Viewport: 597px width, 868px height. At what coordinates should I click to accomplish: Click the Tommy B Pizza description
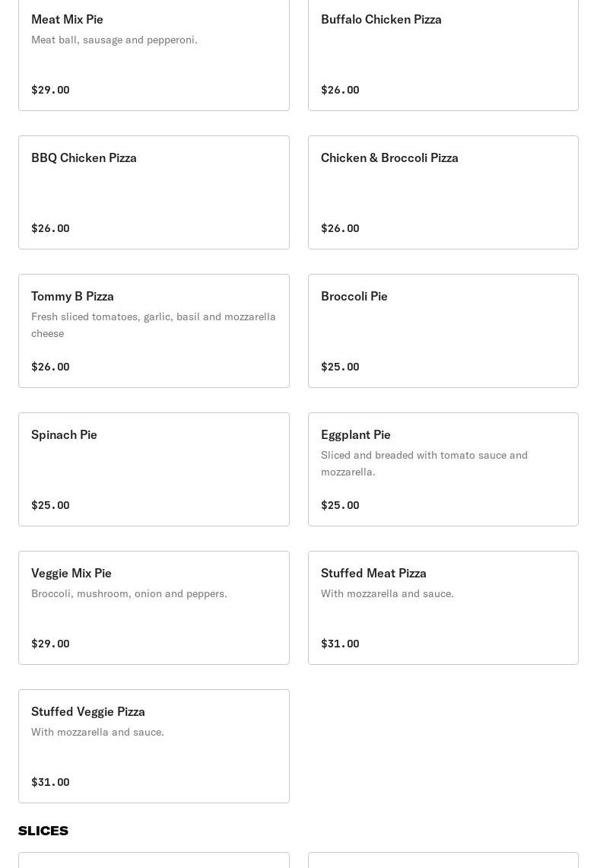click(x=153, y=325)
